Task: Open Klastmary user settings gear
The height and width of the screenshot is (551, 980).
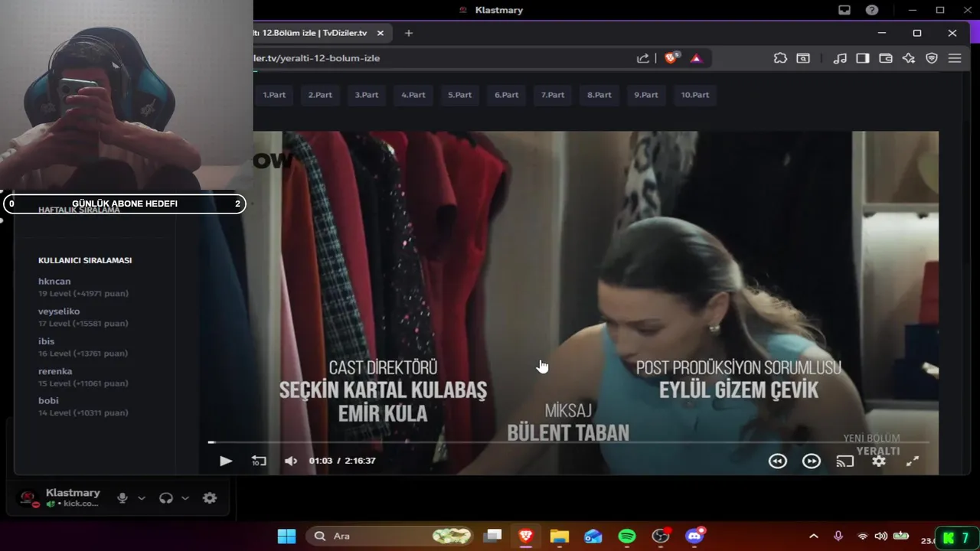Action: pos(210,498)
